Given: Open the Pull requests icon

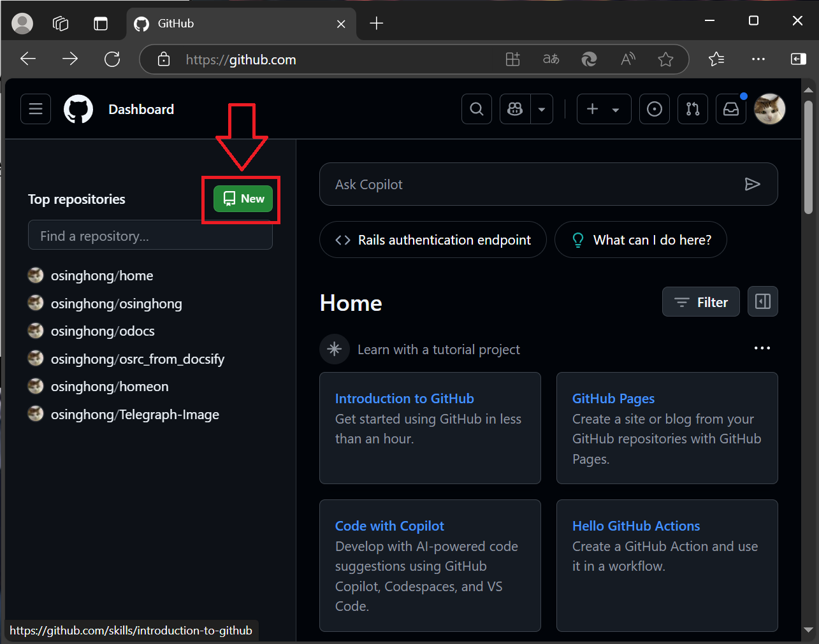Looking at the screenshot, I should [x=693, y=109].
